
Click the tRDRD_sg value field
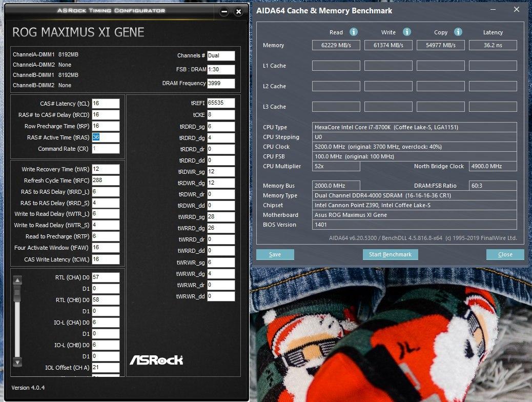click(x=221, y=126)
